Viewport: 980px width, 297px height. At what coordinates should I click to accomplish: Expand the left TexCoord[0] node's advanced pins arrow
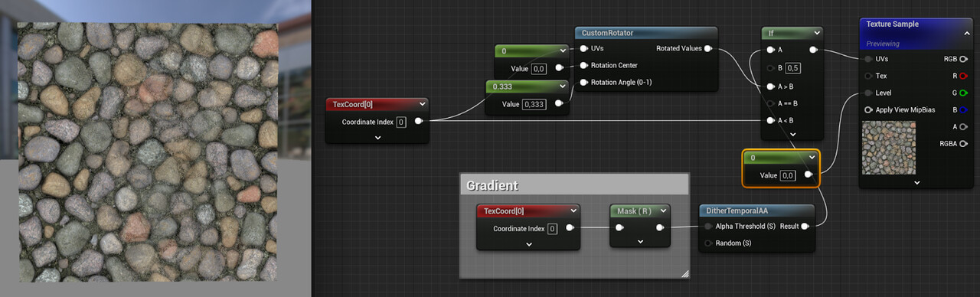[x=377, y=137]
